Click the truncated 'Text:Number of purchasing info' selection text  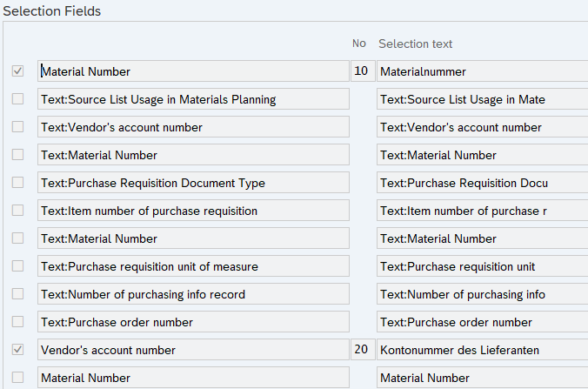(x=481, y=294)
